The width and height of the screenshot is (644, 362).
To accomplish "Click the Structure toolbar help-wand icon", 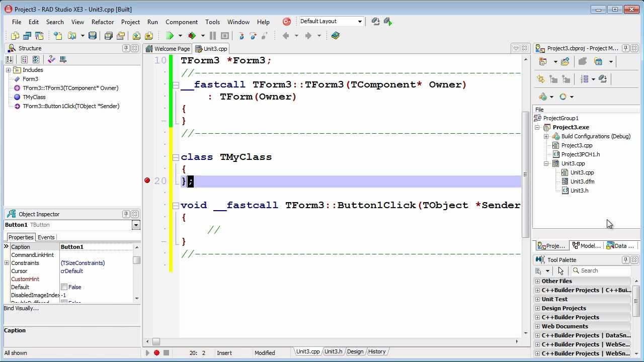I will (51, 59).
